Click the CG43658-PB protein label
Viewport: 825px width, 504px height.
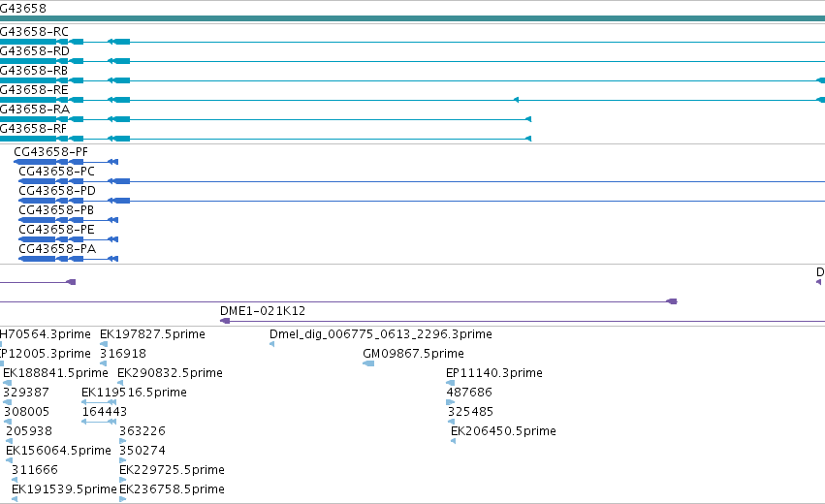[x=56, y=210]
